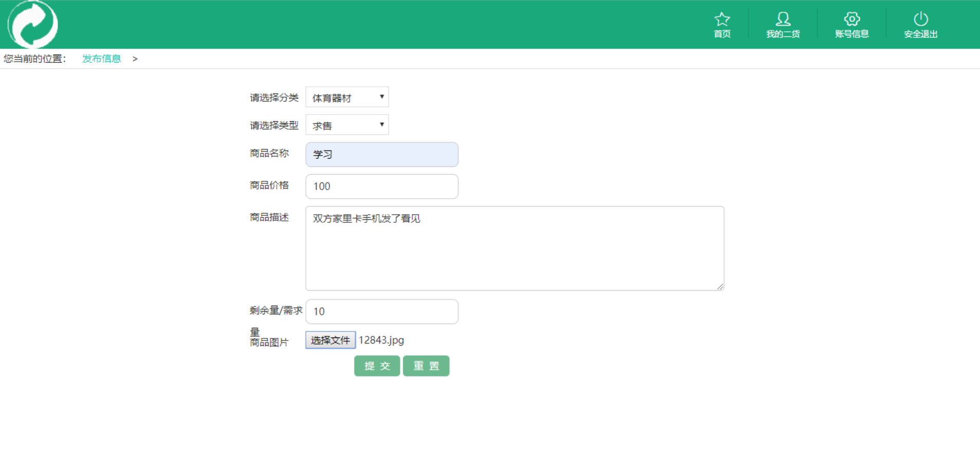Click the 商品图片 label
The width and height of the screenshot is (980, 452).
click(269, 343)
